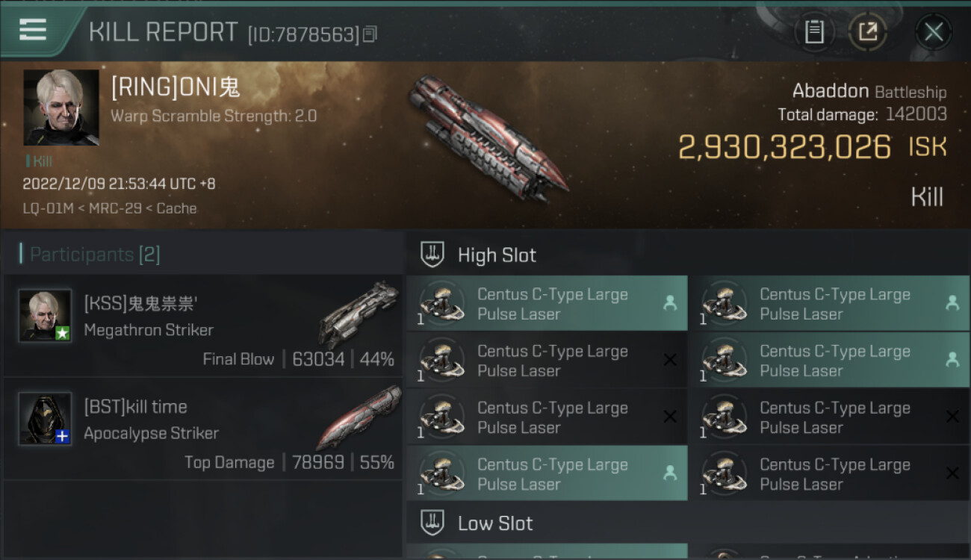
Task: Copy kill report ID icon
Action: [370, 34]
